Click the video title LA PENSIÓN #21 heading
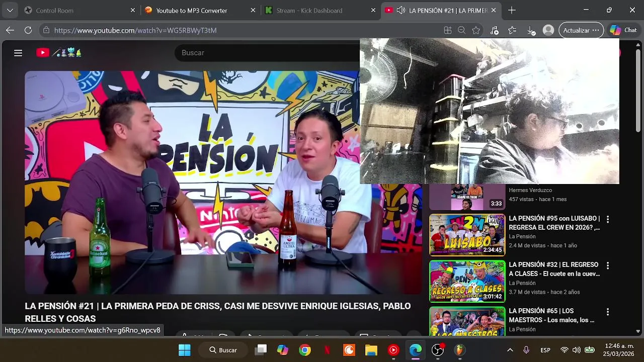The width and height of the screenshot is (644, 362). [x=218, y=312]
